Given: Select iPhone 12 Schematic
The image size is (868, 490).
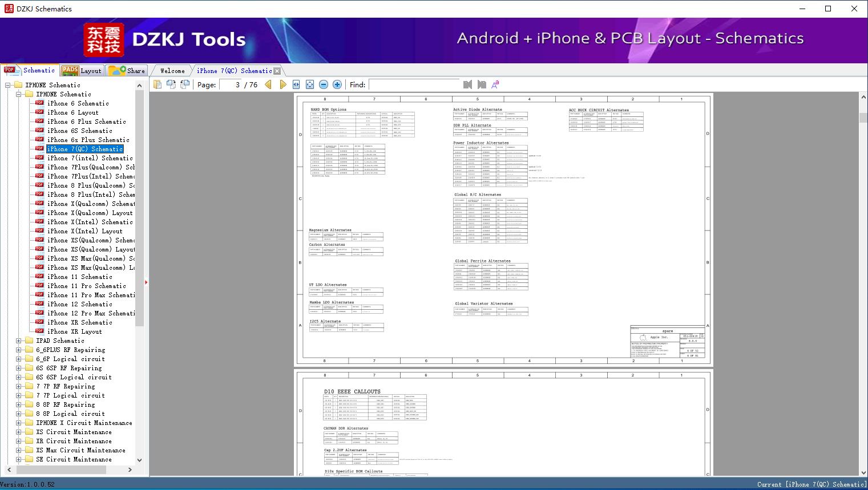Looking at the screenshot, I should coord(79,304).
